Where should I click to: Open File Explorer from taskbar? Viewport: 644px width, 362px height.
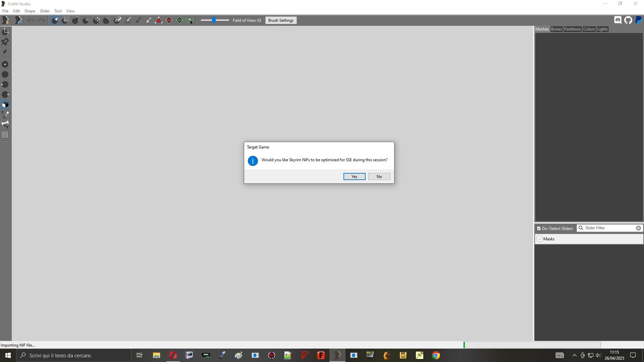click(156, 355)
